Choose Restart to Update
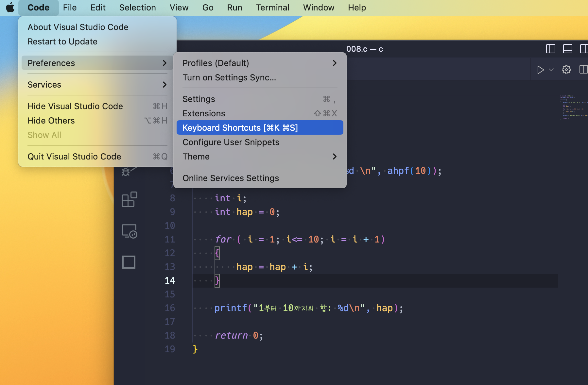Screen dimensions: 588x385 (97, 42)
